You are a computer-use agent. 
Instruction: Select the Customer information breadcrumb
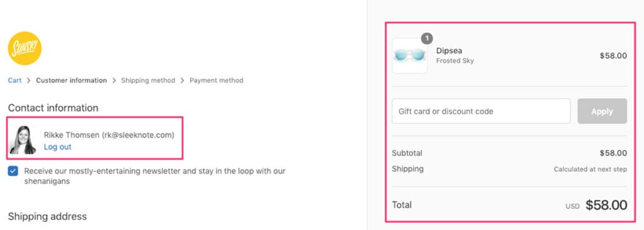[72, 80]
